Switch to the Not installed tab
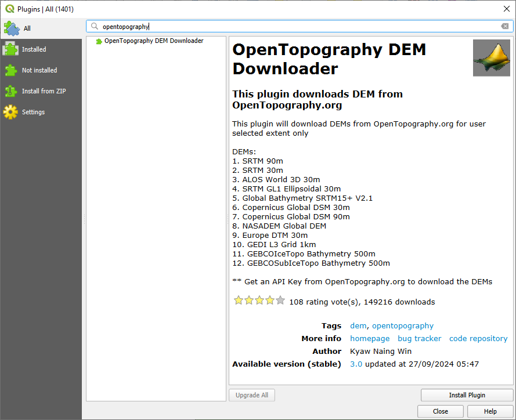516x420 pixels. click(39, 70)
